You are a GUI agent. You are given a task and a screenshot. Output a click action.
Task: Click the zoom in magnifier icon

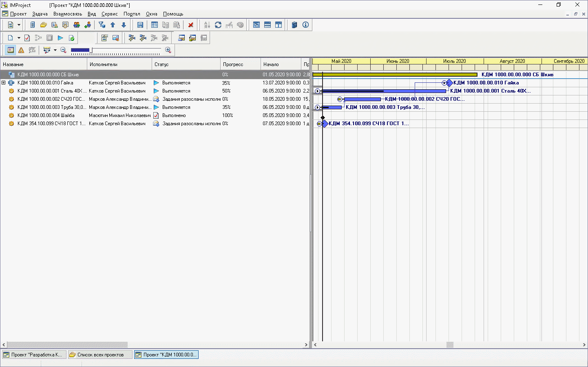click(168, 50)
